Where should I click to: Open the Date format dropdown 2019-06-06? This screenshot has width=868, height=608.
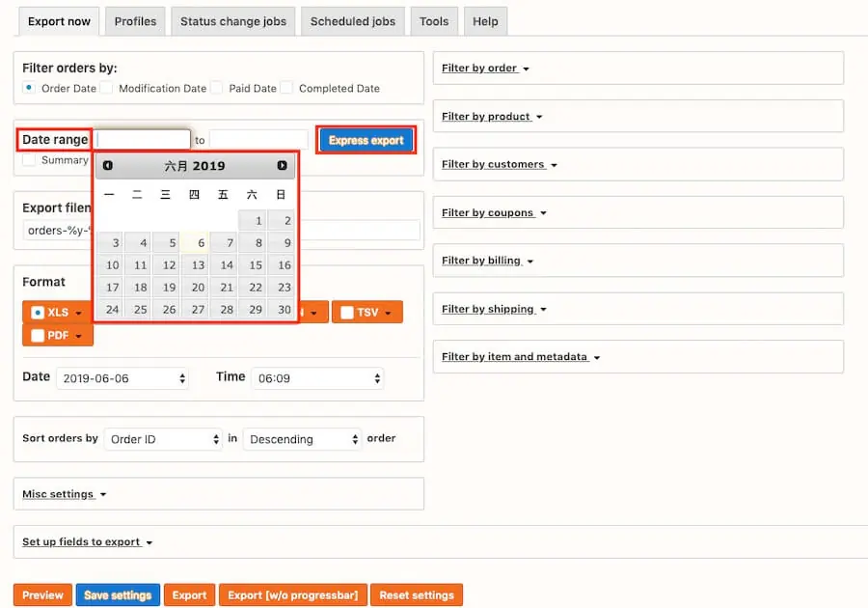[122, 378]
